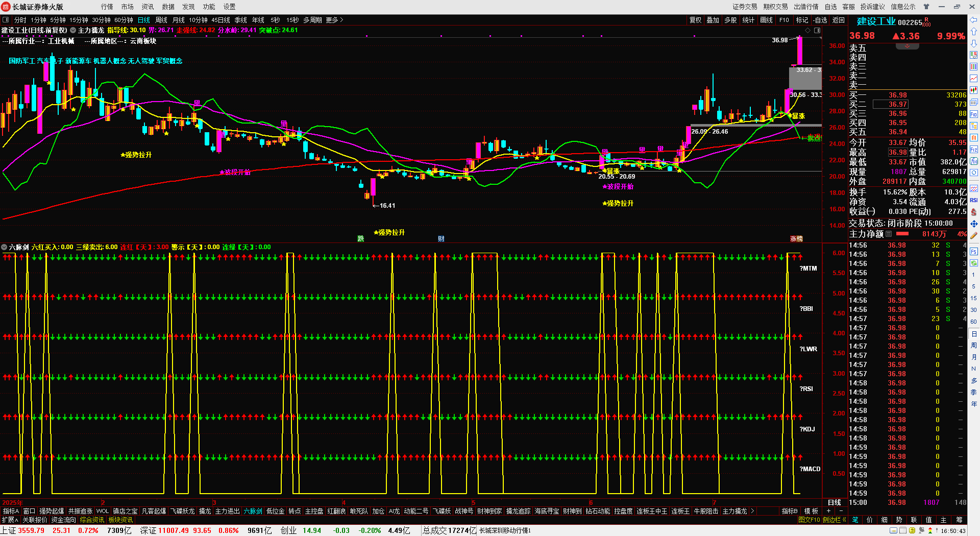Select the 年 yearly period in right sidebar
Screen dimensions: 980x536
click(x=974, y=404)
